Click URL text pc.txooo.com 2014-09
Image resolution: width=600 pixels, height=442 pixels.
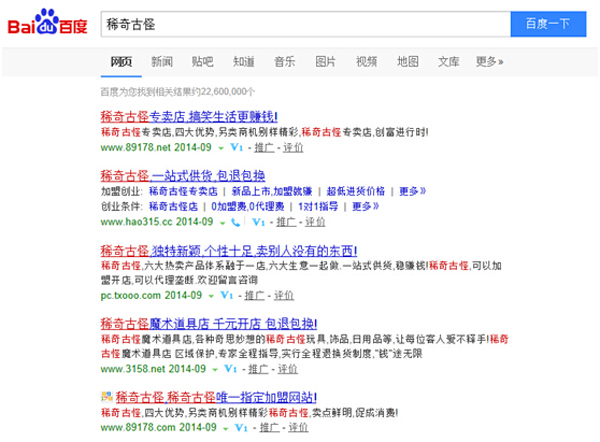click(151, 295)
